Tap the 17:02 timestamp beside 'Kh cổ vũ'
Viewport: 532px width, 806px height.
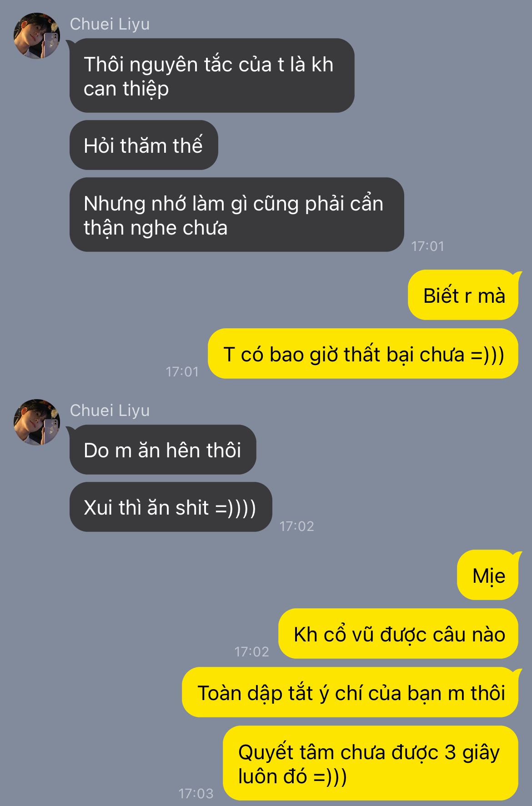click(x=251, y=651)
